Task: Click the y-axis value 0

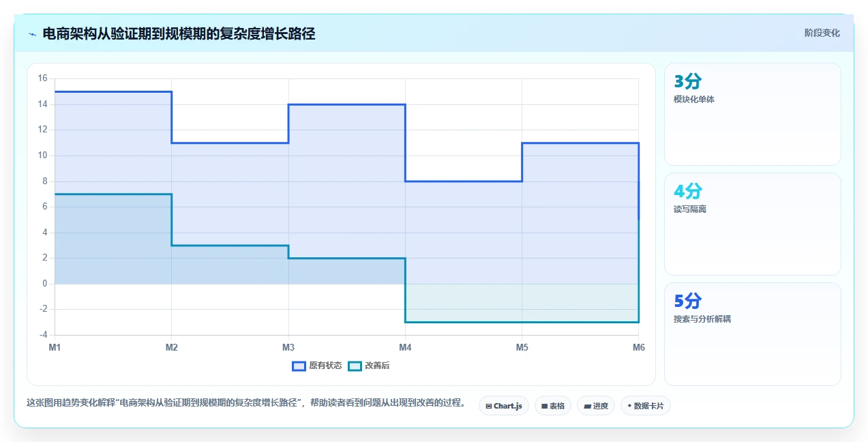Action: (44, 284)
